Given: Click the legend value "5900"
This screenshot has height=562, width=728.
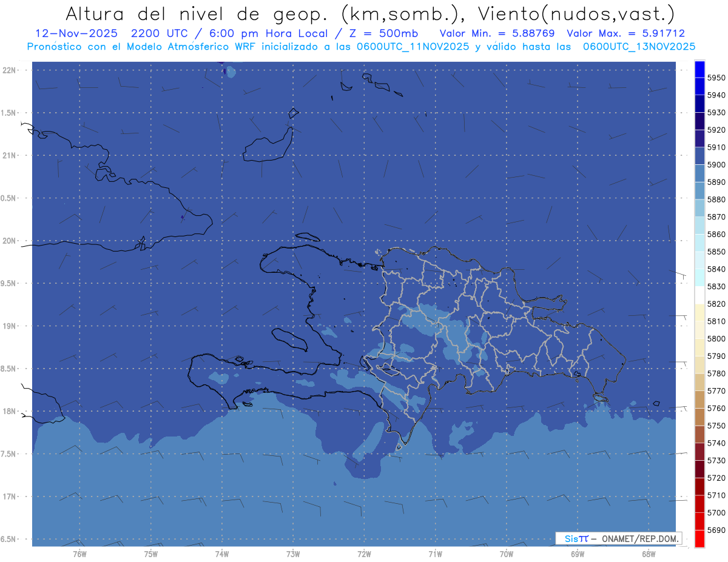Looking at the screenshot, I should pos(716,165).
